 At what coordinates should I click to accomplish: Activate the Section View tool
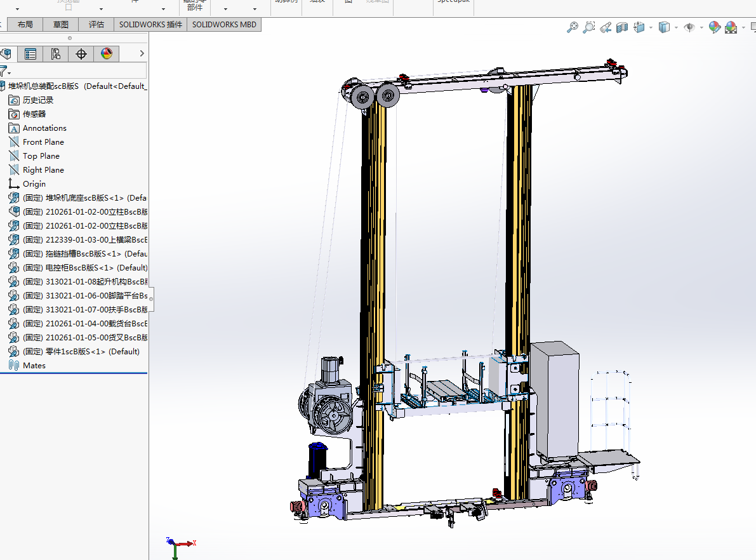622,27
